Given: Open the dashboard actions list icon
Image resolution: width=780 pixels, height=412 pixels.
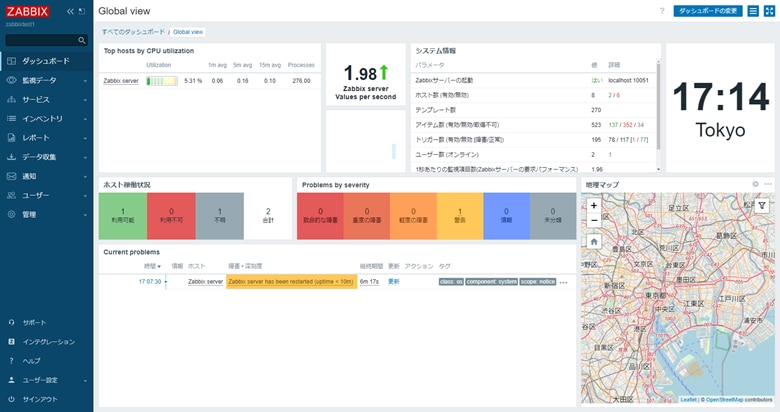Looking at the screenshot, I should pos(753,11).
